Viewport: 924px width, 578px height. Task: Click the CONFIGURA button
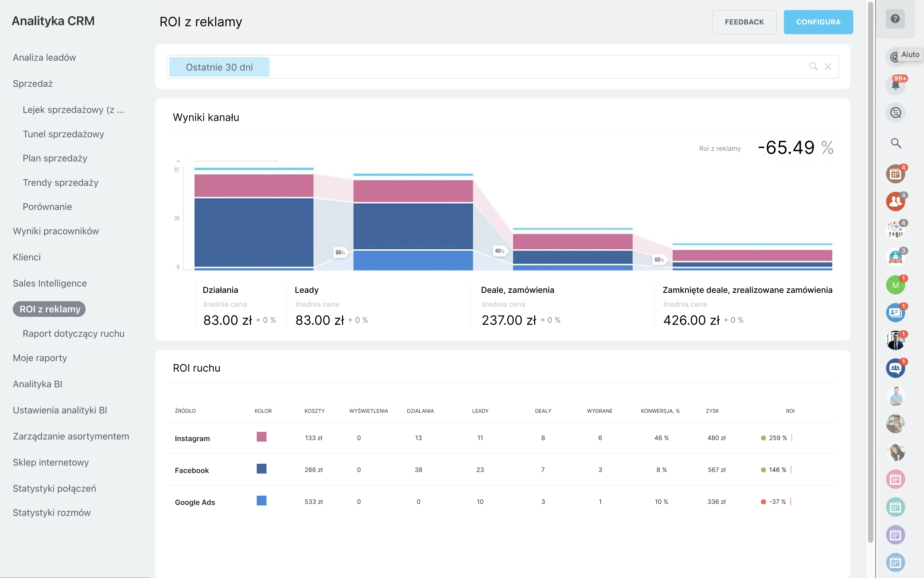[818, 22]
